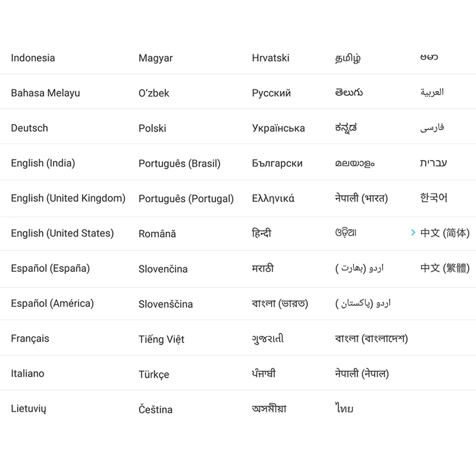Screen dimensions: 476x476
Task: Select Italiano language
Action: [x=27, y=374]
